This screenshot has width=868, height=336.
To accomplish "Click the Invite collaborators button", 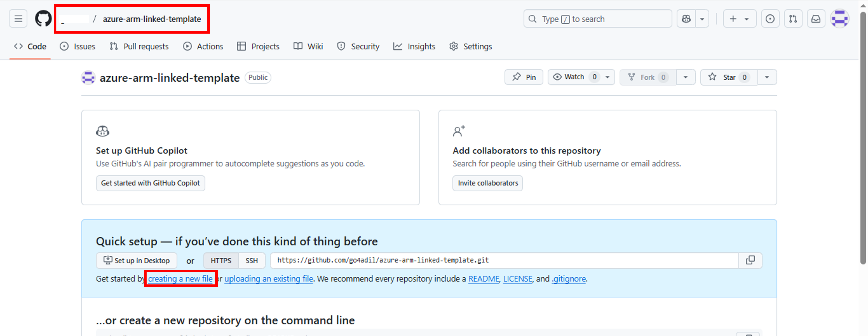I will pos(487,183).
